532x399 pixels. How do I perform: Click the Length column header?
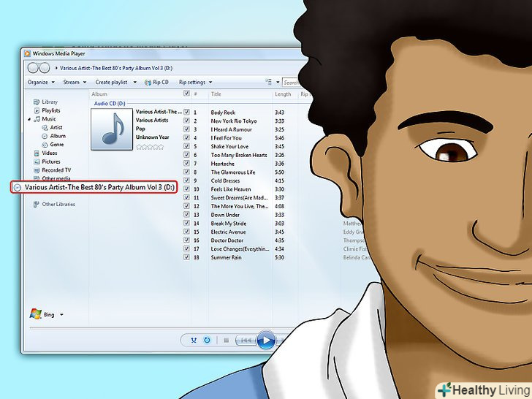point(283,94)
